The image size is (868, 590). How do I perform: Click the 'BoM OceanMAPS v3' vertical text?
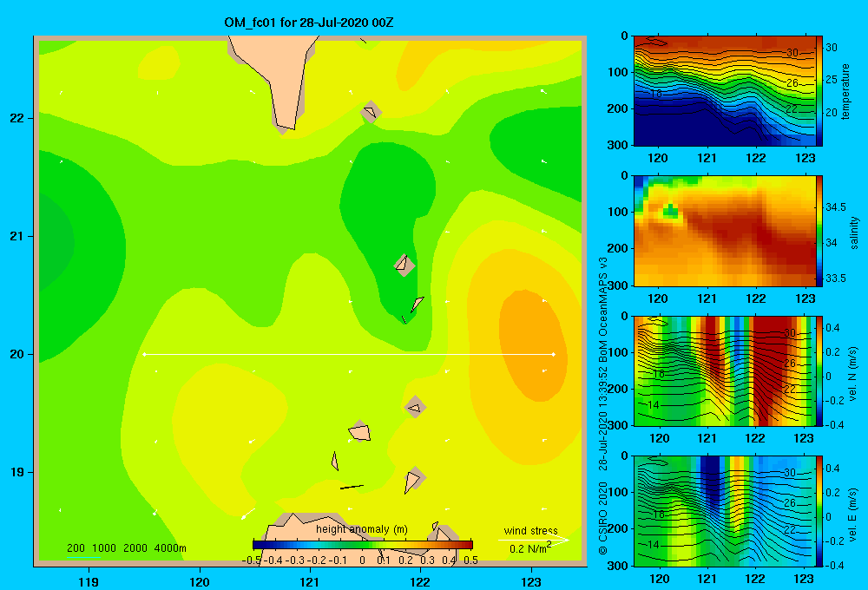click(x=603, y=309)
